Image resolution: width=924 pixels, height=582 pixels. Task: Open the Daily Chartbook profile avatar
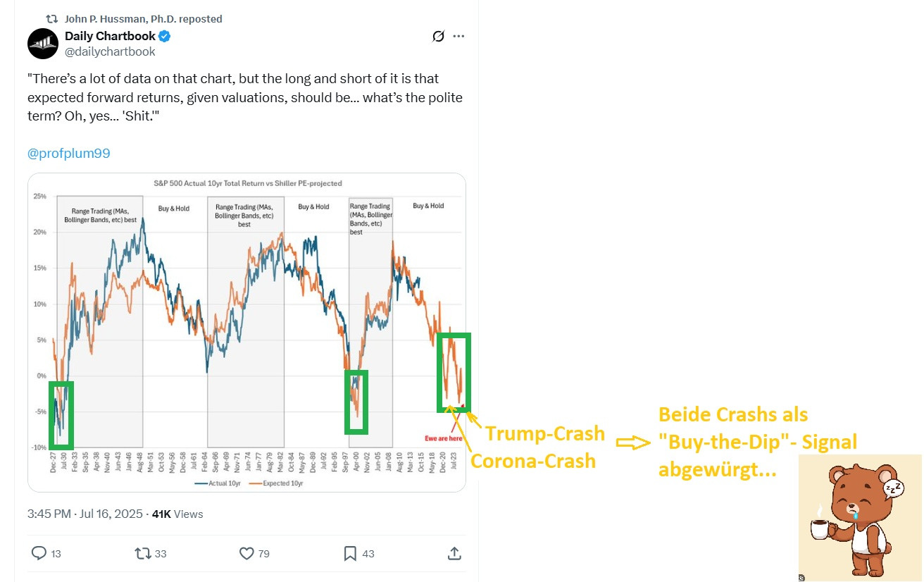(x=43, y=44)
